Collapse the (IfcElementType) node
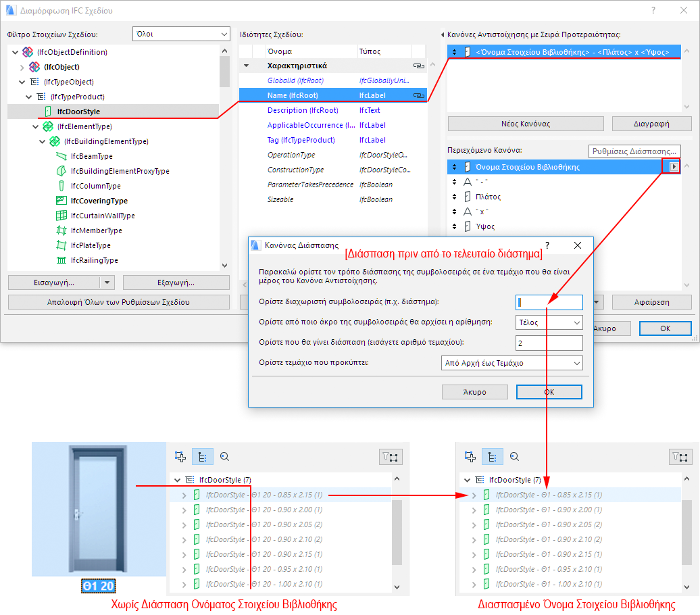 (x=35, y=127)
